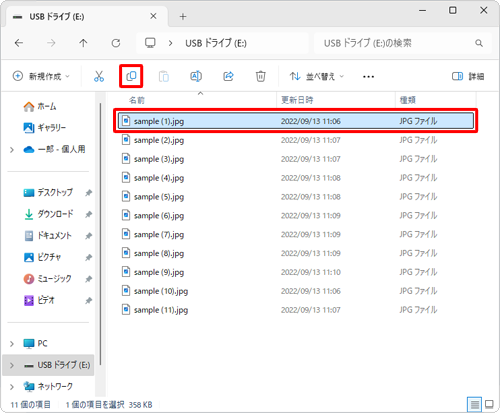This screenshot has width=500, height=413.
Task: Open the 新規作成 dropdown
Action: coord(41,76)
